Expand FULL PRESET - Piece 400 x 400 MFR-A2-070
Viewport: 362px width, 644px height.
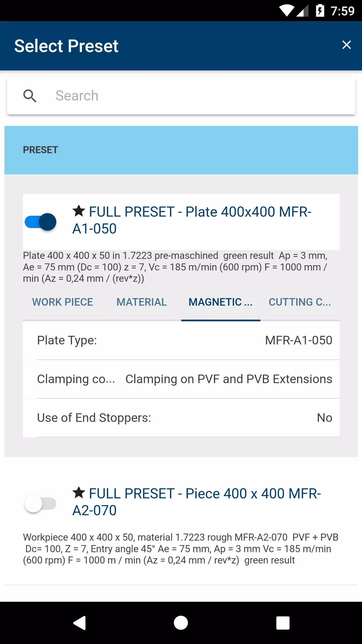(x=197, y=502)
